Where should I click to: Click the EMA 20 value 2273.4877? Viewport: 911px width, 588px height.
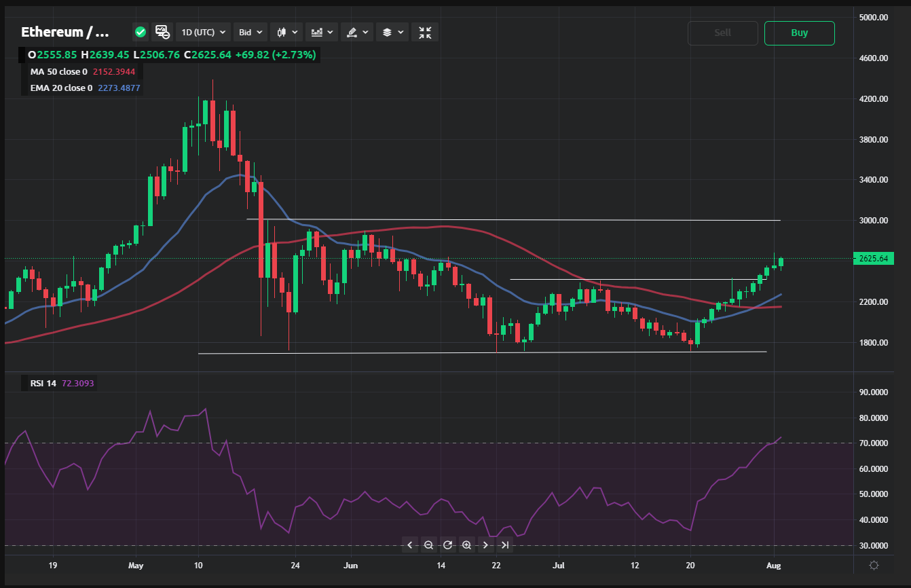(x=119, y=88)
